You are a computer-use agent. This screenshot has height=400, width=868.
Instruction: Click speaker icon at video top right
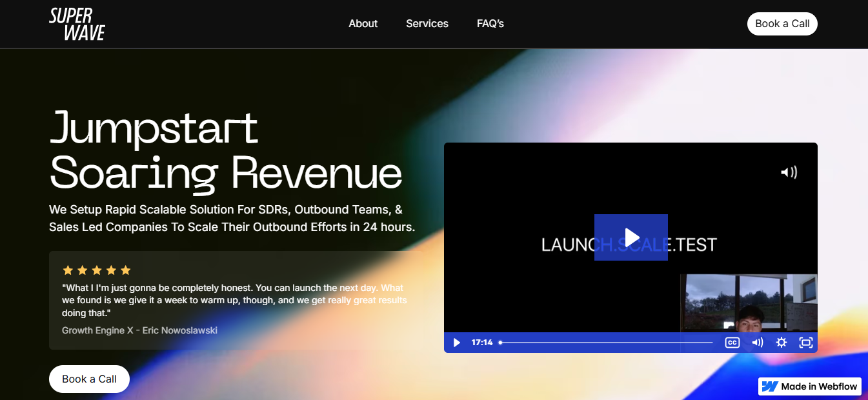pos(789,172)
